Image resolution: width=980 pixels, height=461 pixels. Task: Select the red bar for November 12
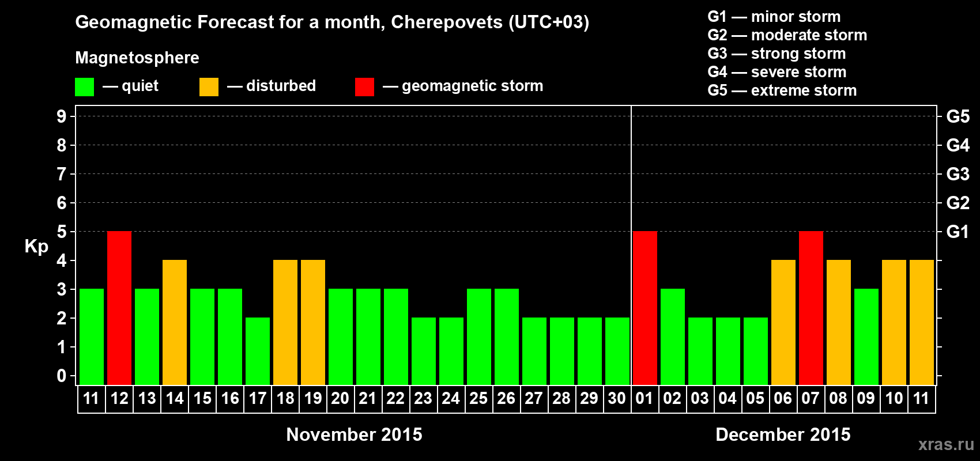pos(119,308)
